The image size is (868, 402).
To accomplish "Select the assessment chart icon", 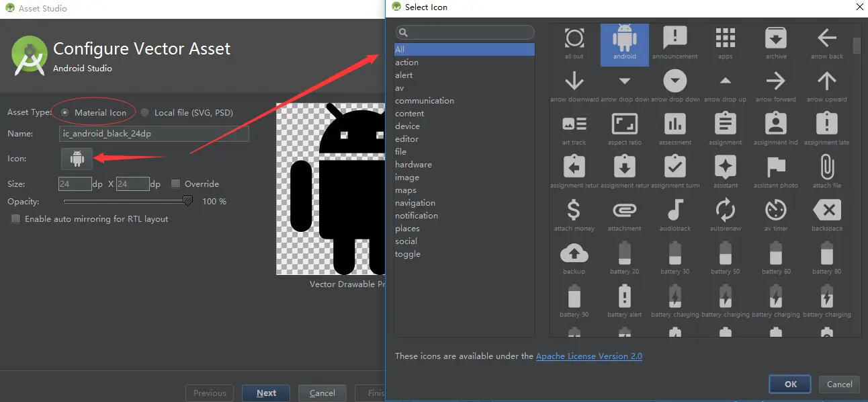I will [x=675, y=124].
